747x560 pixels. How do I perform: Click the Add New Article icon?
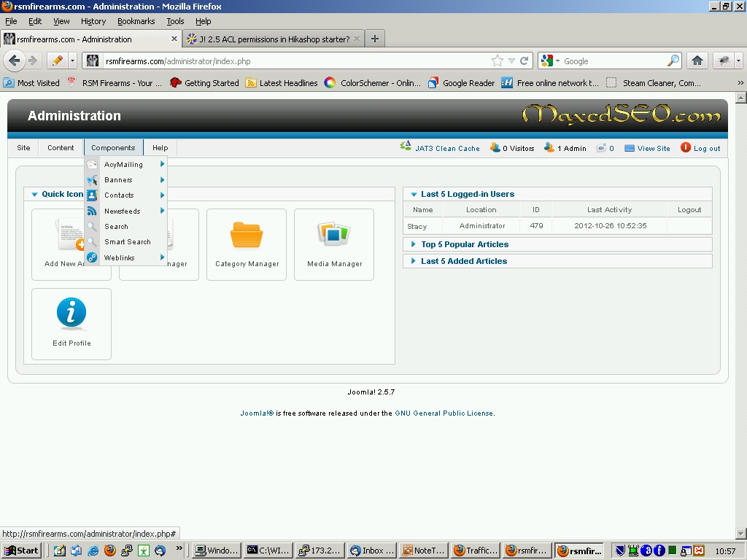pos(71,234)
